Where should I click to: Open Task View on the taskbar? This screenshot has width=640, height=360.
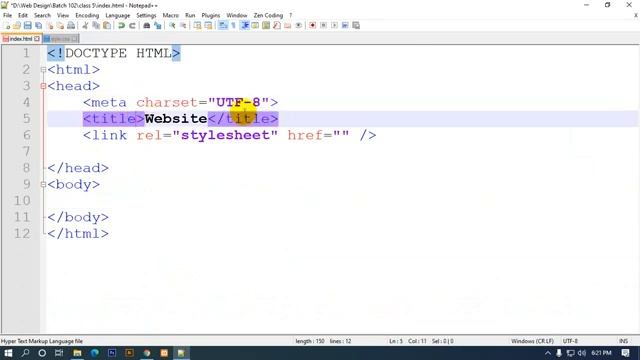pos(59,353)
